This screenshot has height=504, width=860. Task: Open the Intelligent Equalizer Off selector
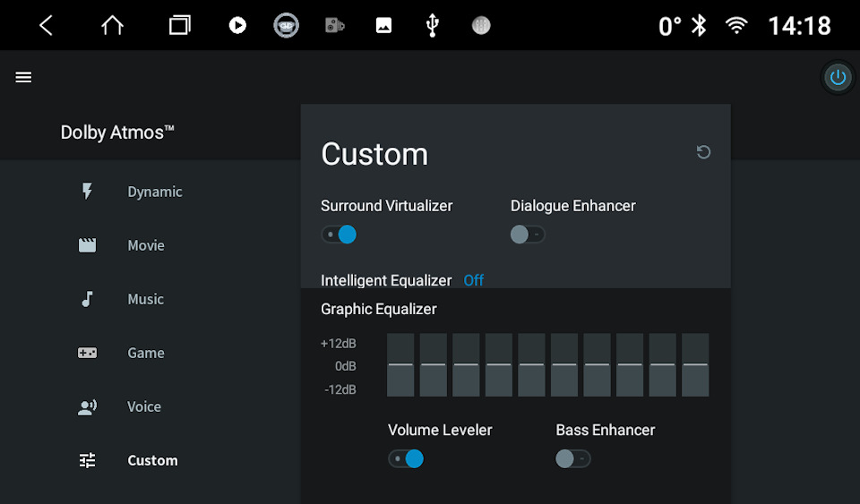[x=473, y=280]
